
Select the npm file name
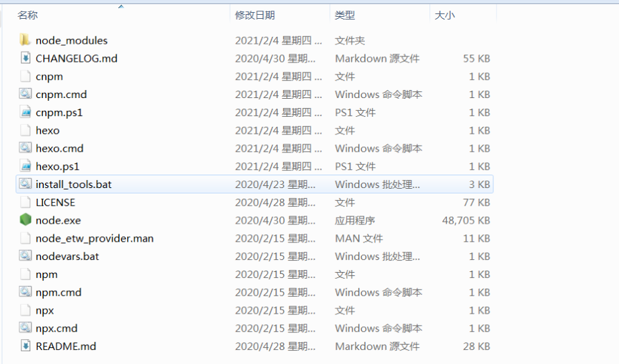46,275
